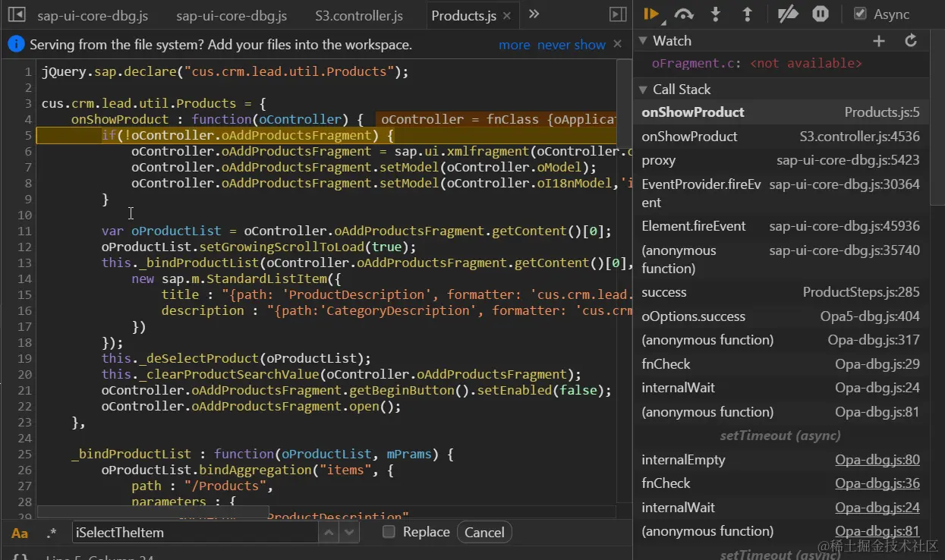Select the internalWait frame at Opa-dbg.js:24 below fnCheck:29
This screenshot has width=945, height=560.
click(x=780, y=388)
